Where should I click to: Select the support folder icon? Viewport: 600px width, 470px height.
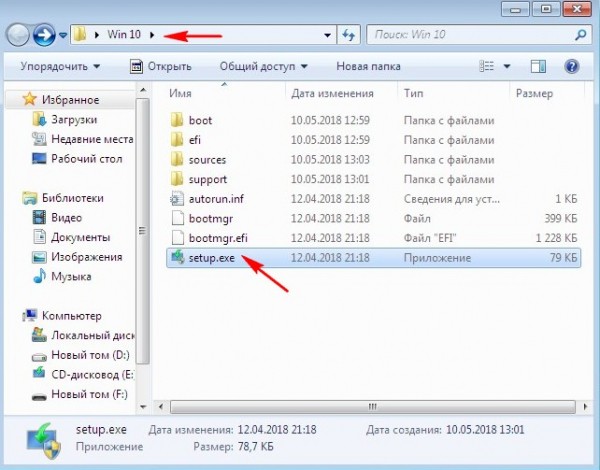[177, 179]
